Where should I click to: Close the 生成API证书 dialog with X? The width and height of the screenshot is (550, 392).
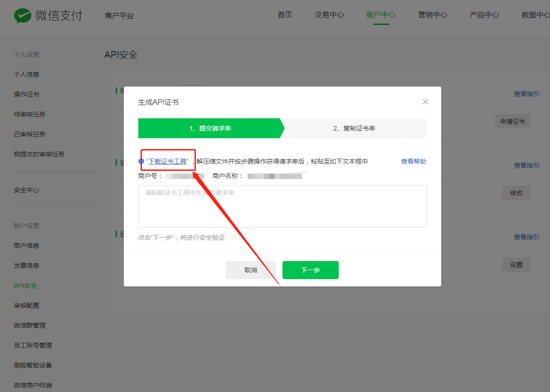click(x=425, y=102)
